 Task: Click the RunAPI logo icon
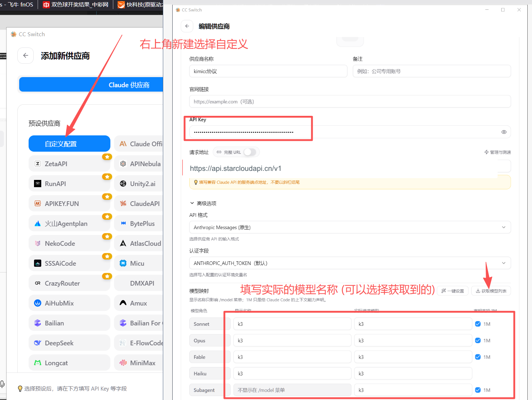[x=38, y=184]
